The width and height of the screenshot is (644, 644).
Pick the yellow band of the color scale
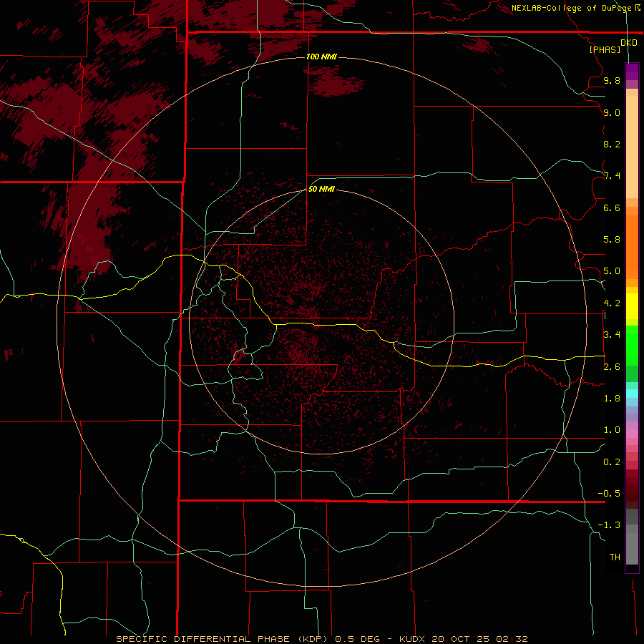point(632,306)
